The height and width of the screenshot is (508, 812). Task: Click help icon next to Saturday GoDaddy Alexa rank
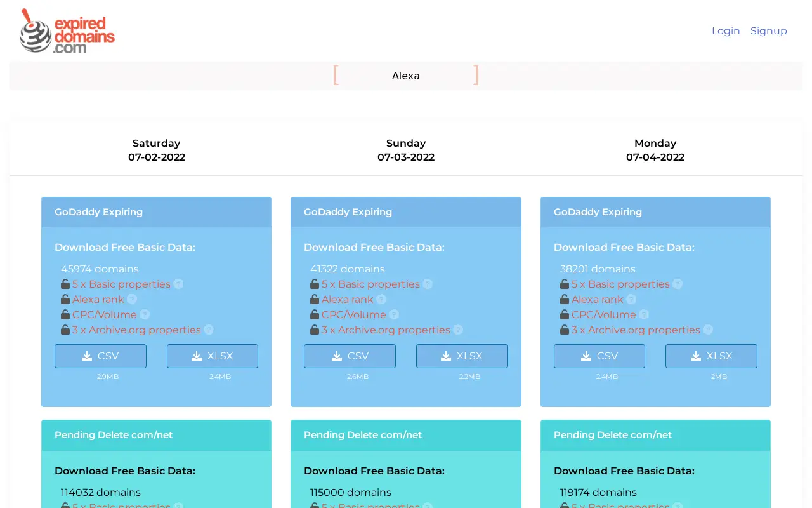(132, 299)
